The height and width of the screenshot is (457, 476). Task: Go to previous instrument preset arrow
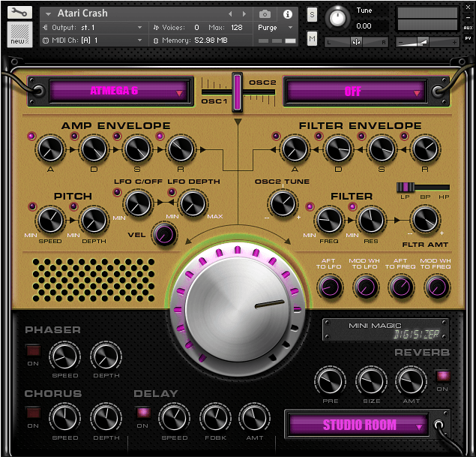tap(230, 14)
